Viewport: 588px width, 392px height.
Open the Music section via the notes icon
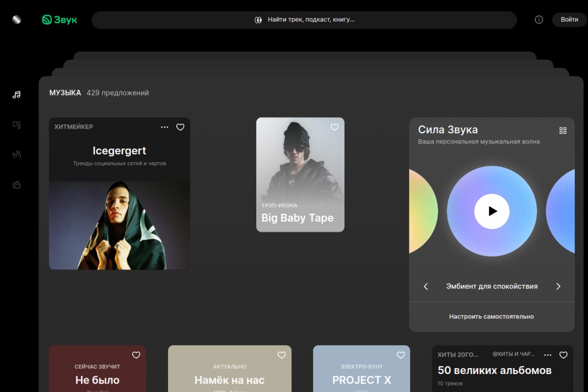(x=17, y=95)
